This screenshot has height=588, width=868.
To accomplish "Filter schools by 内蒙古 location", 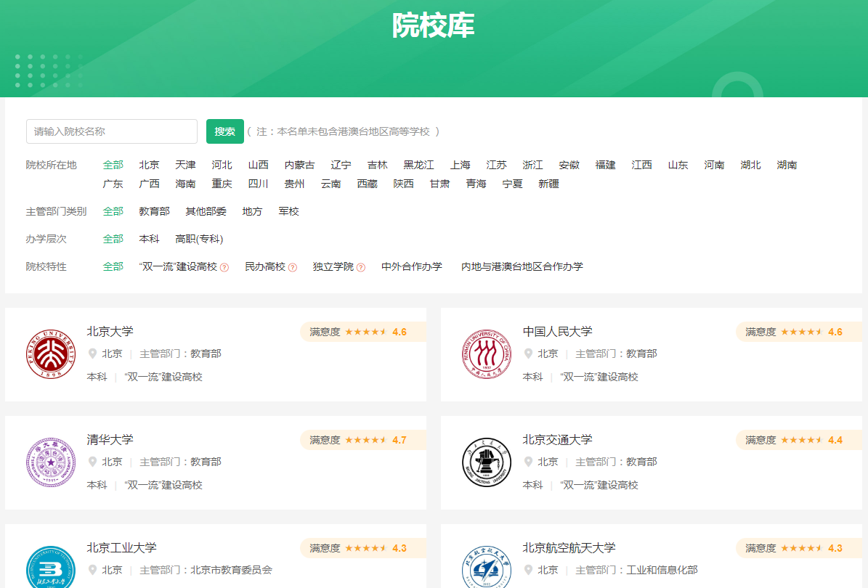I will tap(299, 165).
